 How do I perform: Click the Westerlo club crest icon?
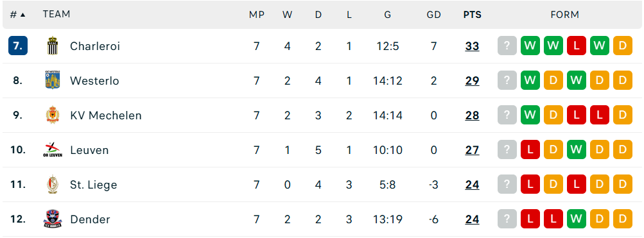pos(53,80)
